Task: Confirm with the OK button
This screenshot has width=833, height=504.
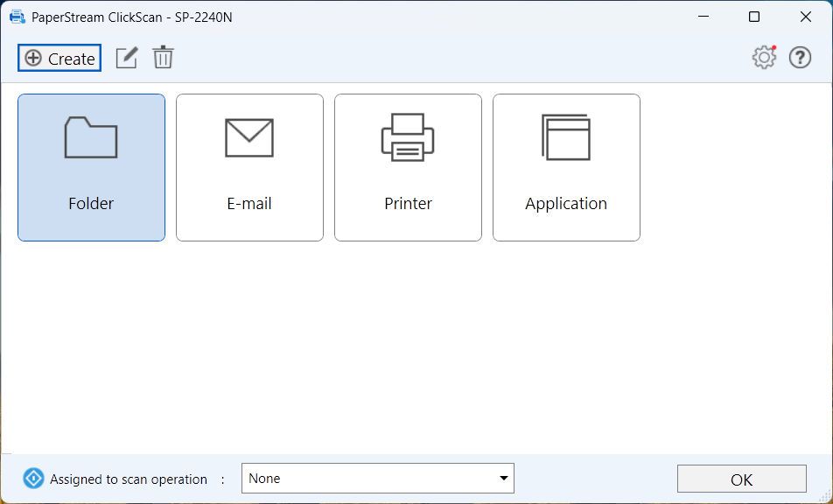Action: click(742, 479)
